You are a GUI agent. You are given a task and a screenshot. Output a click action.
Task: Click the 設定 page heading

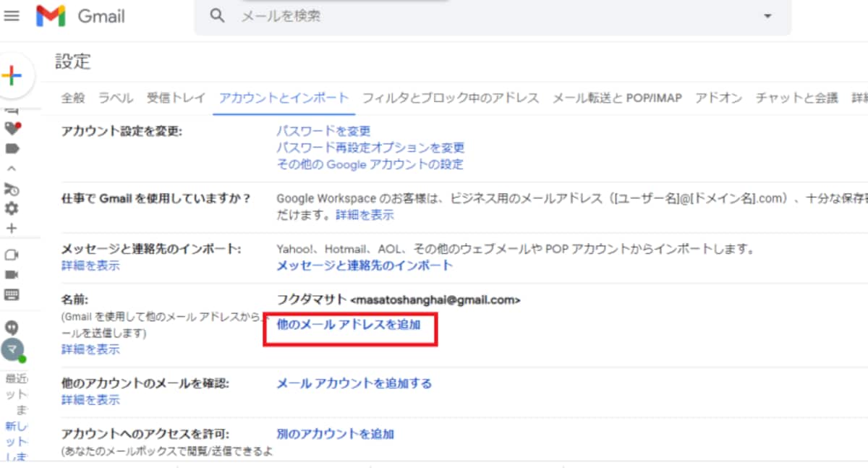[x=73, y=62]
